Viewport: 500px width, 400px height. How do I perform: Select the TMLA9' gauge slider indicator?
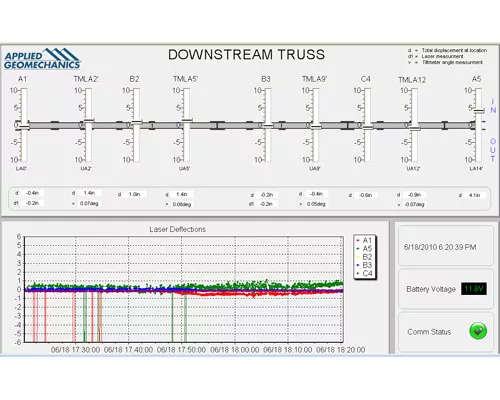click(x=316, y=127)
